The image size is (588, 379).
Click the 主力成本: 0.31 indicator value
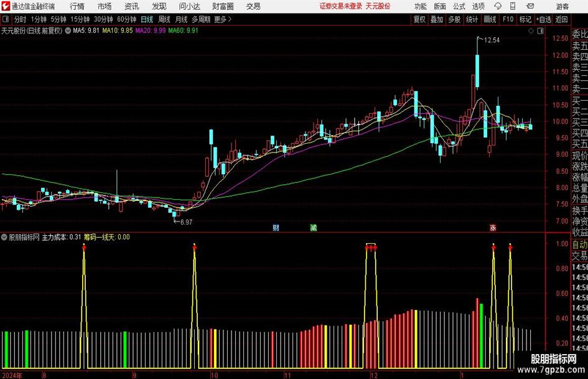62,237
